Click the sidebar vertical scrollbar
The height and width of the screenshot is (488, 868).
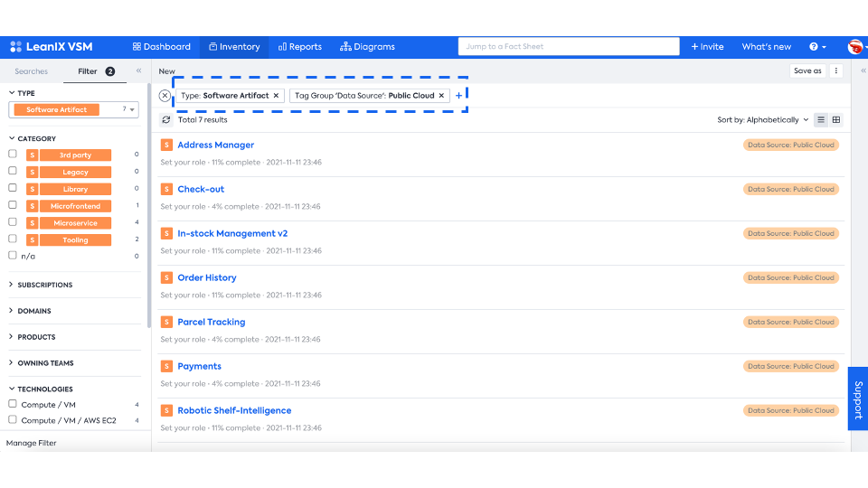click(x=149, y=205)
